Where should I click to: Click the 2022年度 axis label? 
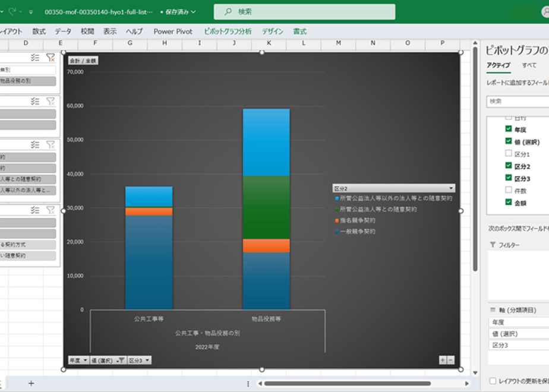tap(207, 347)
